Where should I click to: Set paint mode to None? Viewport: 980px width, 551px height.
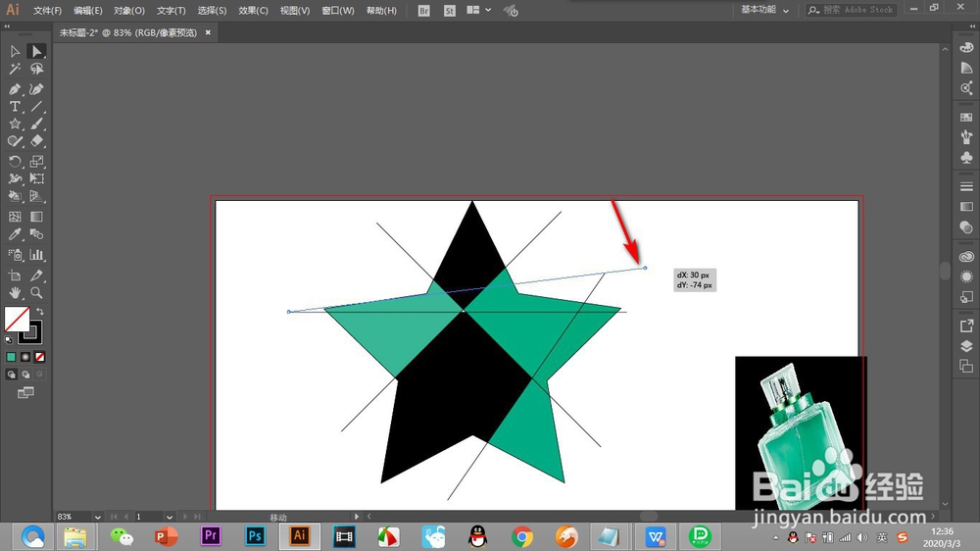[40, 357]
